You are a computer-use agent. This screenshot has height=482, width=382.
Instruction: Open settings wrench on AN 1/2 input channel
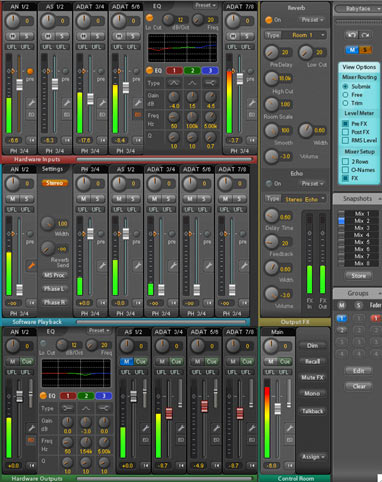(32, 103)
